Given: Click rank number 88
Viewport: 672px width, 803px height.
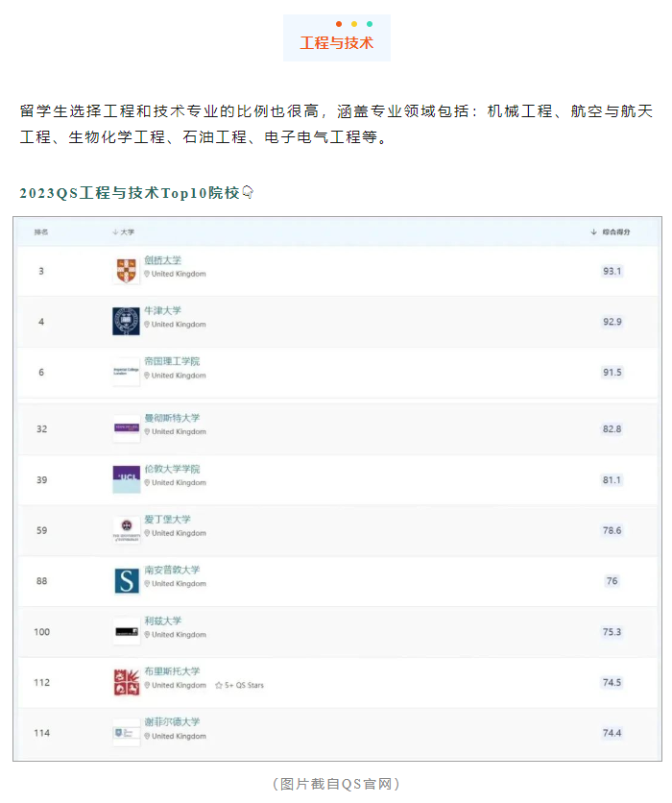Looking at the screenshot, I should click(42, 581).
